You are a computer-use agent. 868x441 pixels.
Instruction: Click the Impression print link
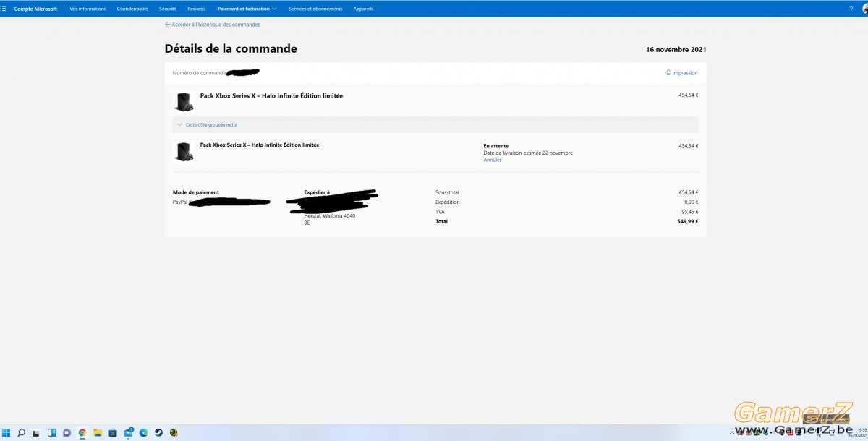[685, 73]
